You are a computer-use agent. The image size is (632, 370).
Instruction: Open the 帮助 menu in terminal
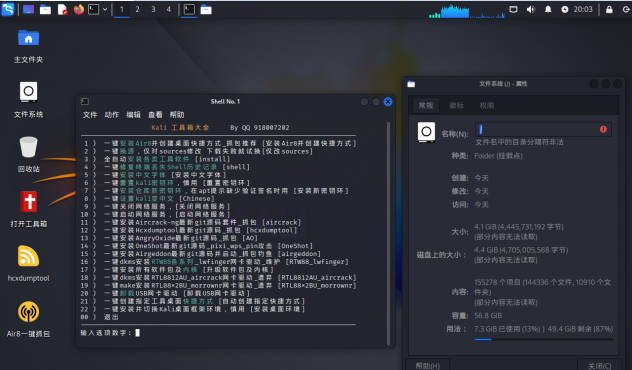point(177,115)
